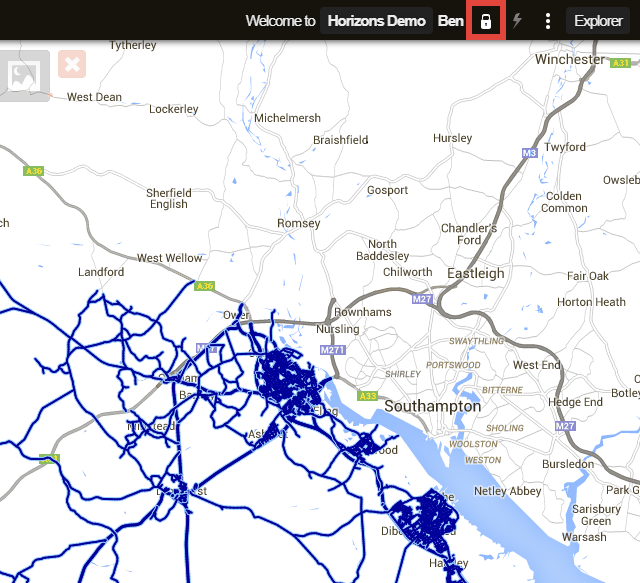Click the lightning bolt icon
Screen dimensions: 640x583
pyautogui.click(x=517, y=21)
